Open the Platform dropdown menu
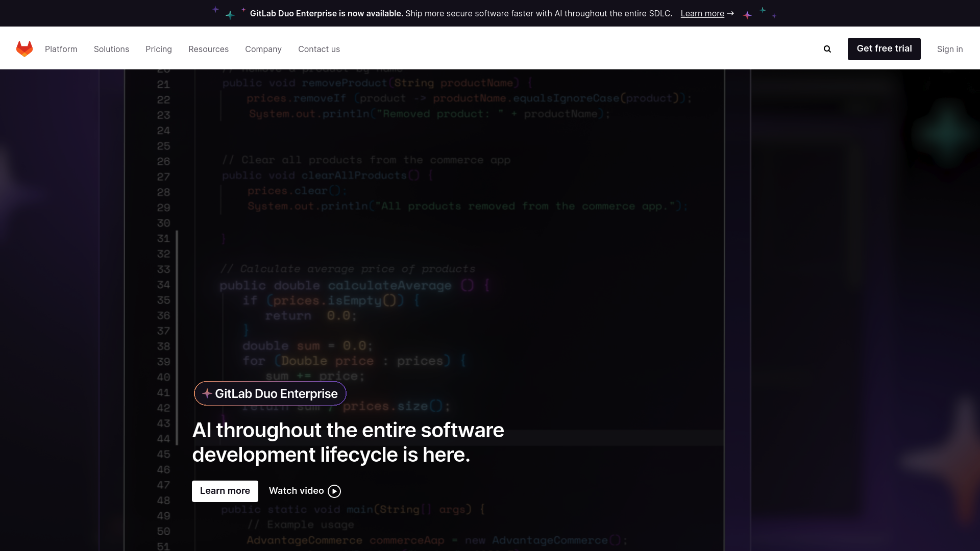 (61, 48)
